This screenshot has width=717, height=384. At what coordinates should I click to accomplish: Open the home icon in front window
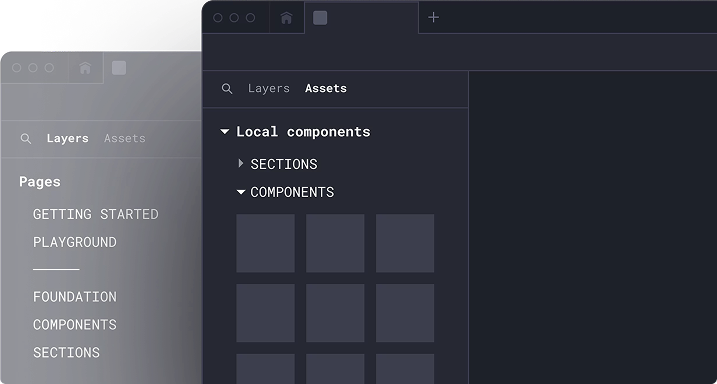point(286,18)
